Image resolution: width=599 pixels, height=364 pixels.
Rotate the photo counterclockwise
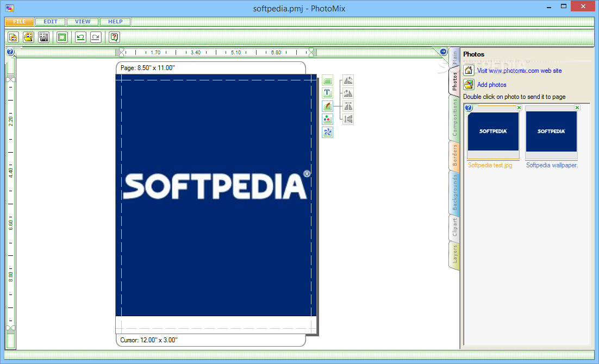(x=348, y=80)
